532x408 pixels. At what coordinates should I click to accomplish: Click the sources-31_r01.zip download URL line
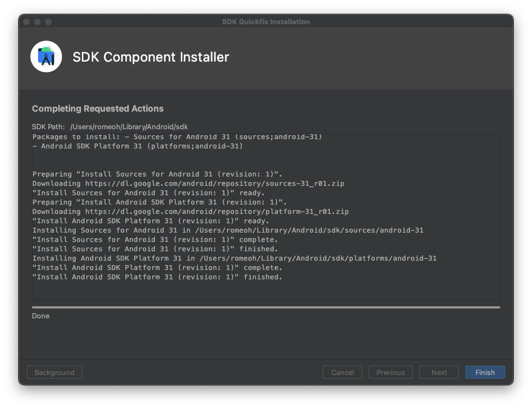(189, 183)
